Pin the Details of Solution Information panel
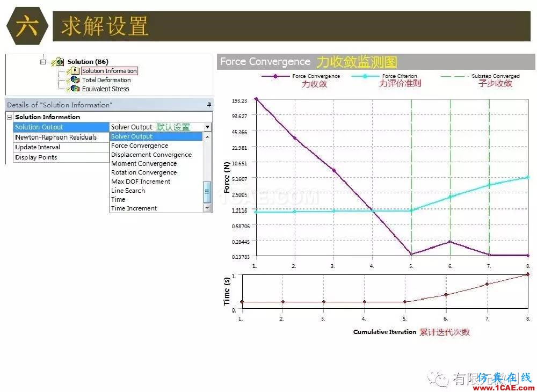Viewport: 537px width, 392px height. point(209,105)
